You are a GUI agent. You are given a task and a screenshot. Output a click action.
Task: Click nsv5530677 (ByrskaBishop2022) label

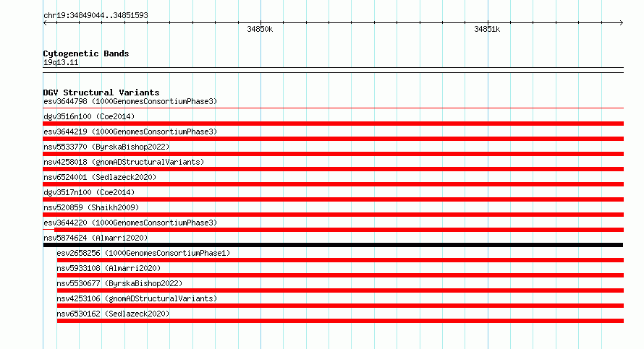tap(119, 283)
